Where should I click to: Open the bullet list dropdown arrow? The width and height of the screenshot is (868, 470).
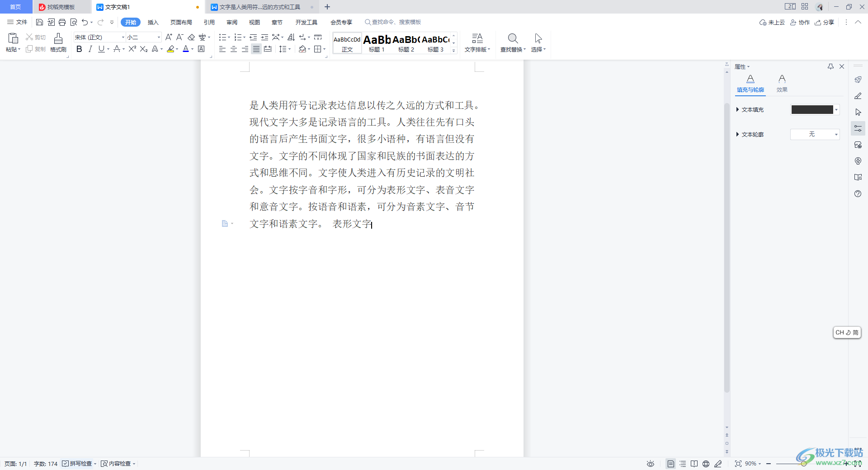pos(229,37)
